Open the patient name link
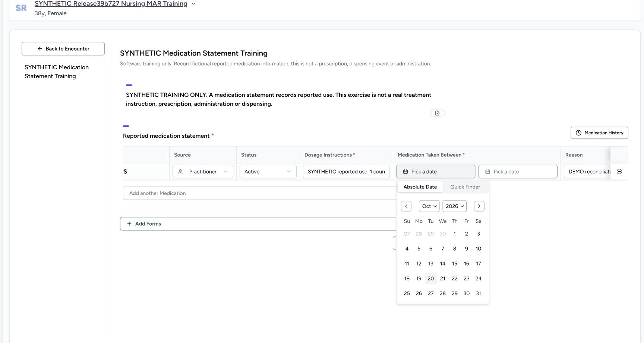This screenshot has height=343, width=644. 111,4
